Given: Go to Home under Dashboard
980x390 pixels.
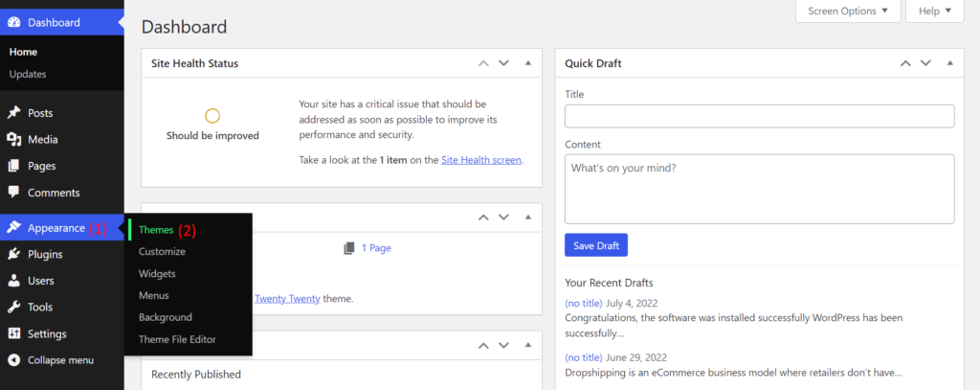Looking at the screenshot, I should pyautogui.click(x=23, y=52).
